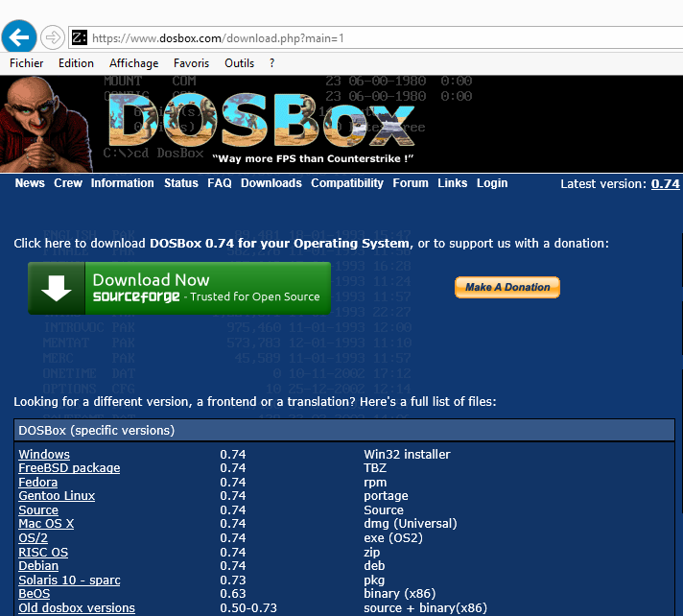Click the forward navigation arrow

pos(53,37)
